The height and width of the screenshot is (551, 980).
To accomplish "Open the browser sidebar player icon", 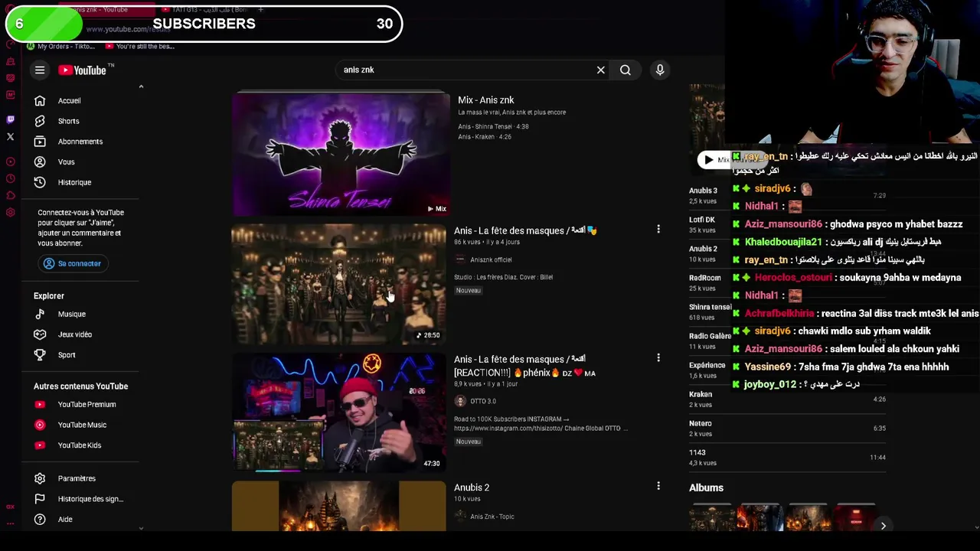I will (10, 161).
